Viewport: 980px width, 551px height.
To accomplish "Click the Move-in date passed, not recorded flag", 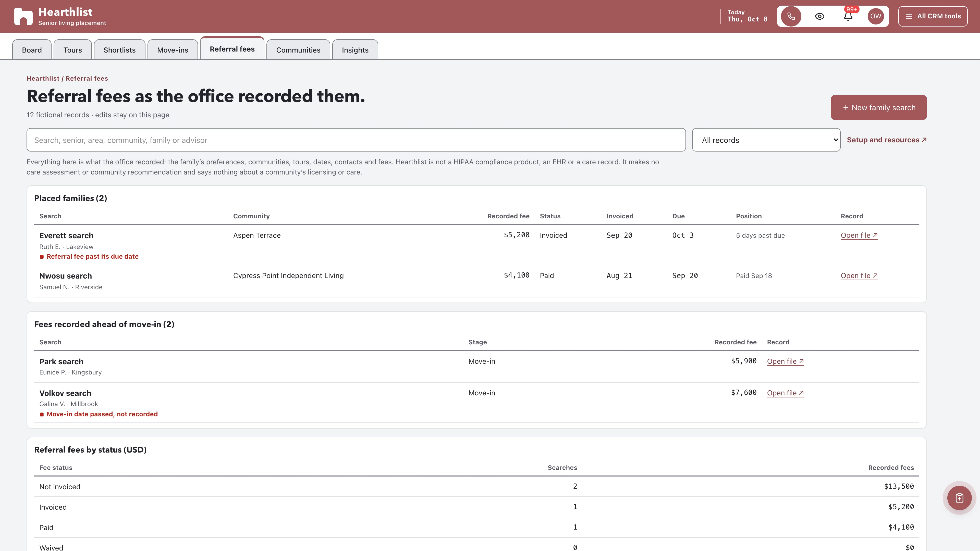I will [99, 414].
